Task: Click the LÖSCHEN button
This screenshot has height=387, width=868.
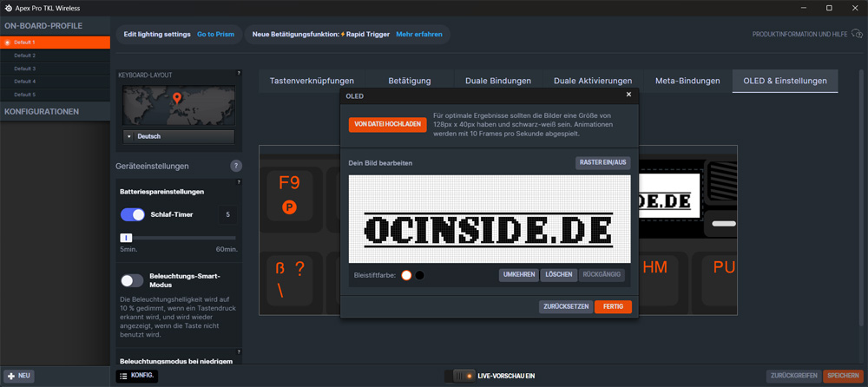Action: (558, 275)
